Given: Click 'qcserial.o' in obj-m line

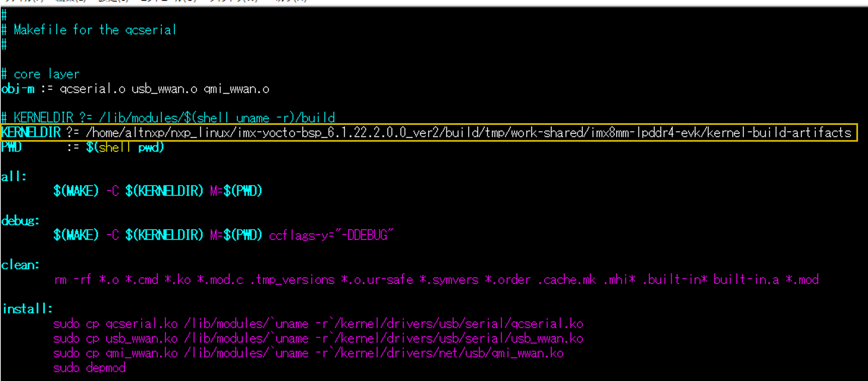Looking at the screenshot, I should [92, 89].
